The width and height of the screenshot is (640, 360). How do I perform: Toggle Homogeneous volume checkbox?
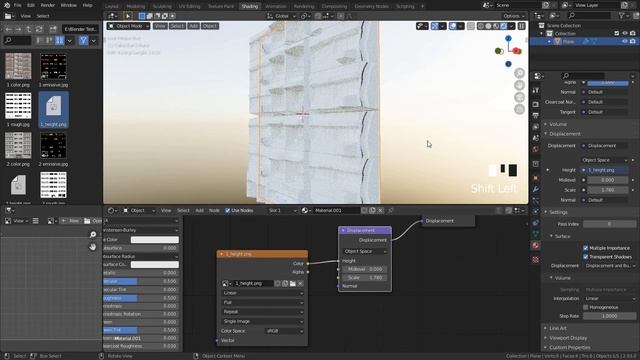click(x=585, y=307)
